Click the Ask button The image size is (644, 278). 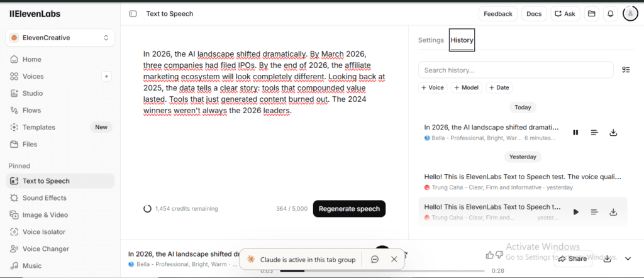click(x=565, y=14)
